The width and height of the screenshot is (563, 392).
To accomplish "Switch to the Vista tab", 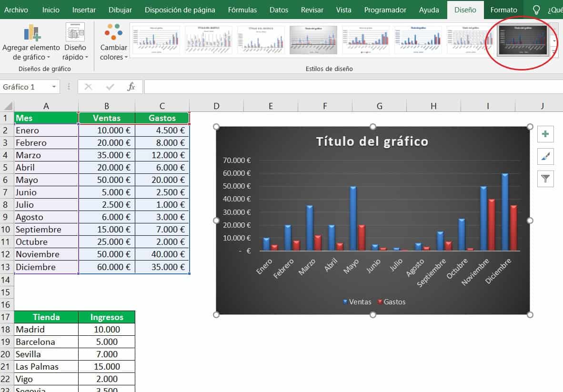I will 343,10.
